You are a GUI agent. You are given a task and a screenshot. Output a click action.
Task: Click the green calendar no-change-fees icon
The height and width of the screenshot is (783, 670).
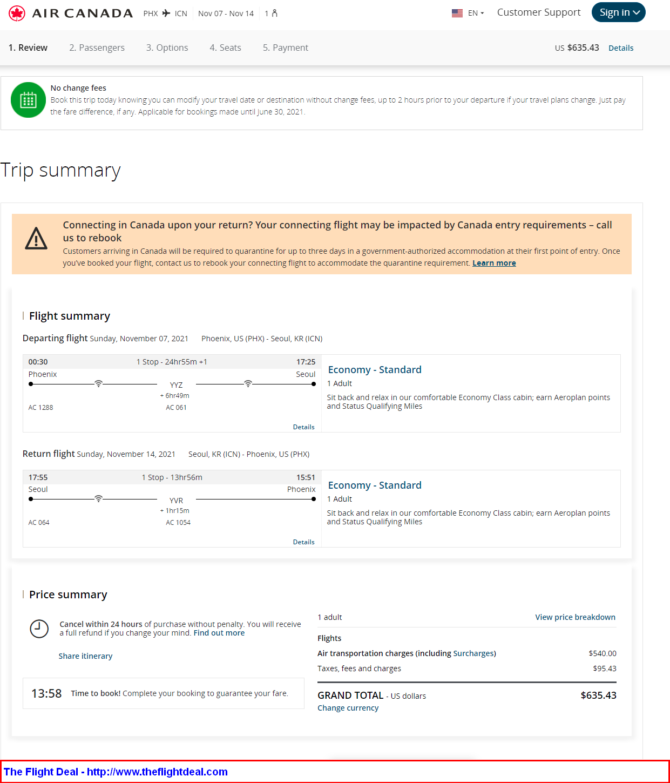[28, 100]
